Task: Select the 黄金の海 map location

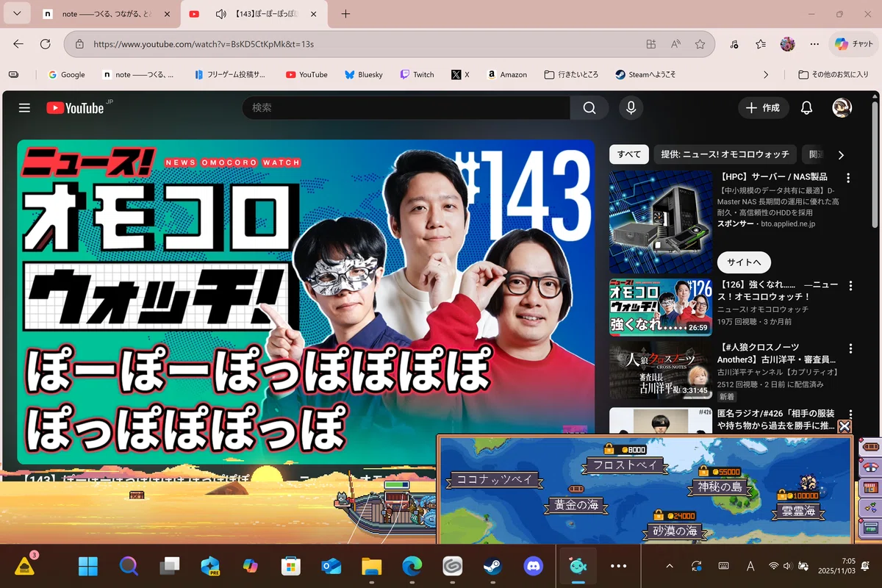Action: 577,505
